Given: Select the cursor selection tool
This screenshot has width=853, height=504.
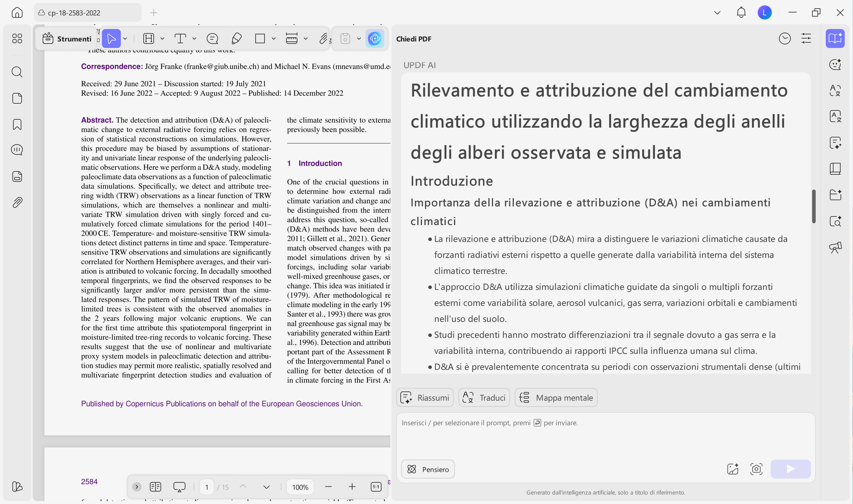Looking at the screenshot, I should tap(111, 39).
